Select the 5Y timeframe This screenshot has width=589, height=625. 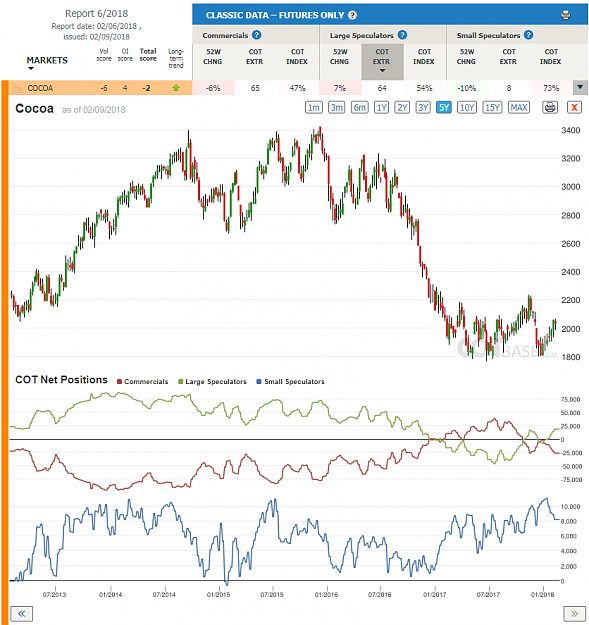pos(444,108)
